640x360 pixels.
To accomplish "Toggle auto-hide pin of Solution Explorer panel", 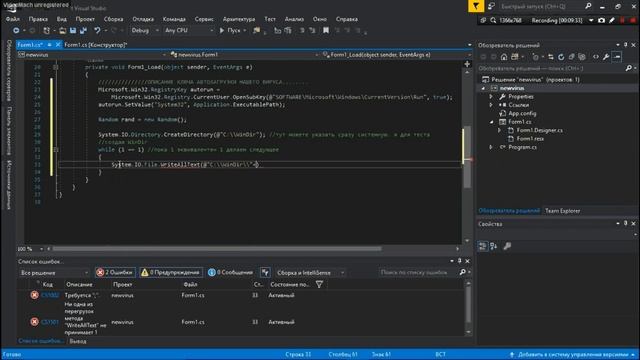I will coord(625,45).
